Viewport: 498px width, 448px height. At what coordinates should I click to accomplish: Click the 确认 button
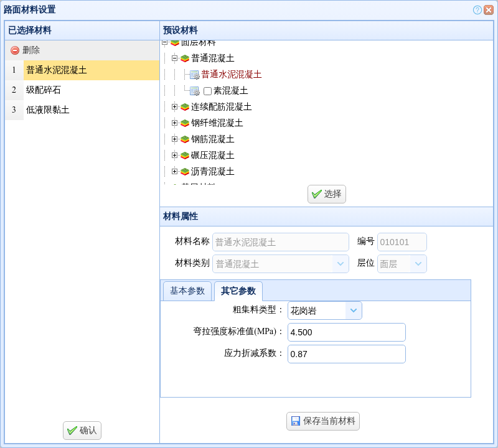(x=82, y=431)
